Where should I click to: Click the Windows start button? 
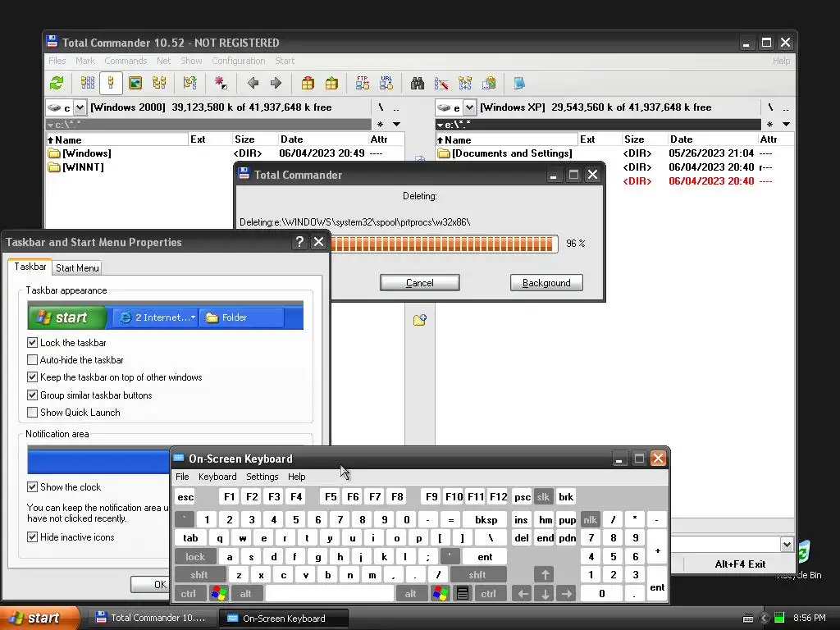coord(39,619)
